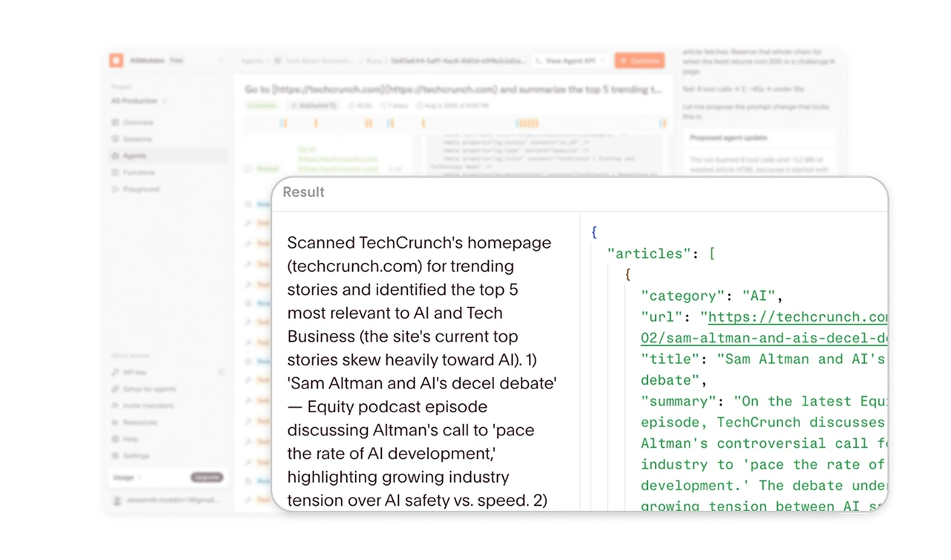This screenshot has width=951, height=560.
Task: Open the Invite members quick link
Action: point(148,406)
